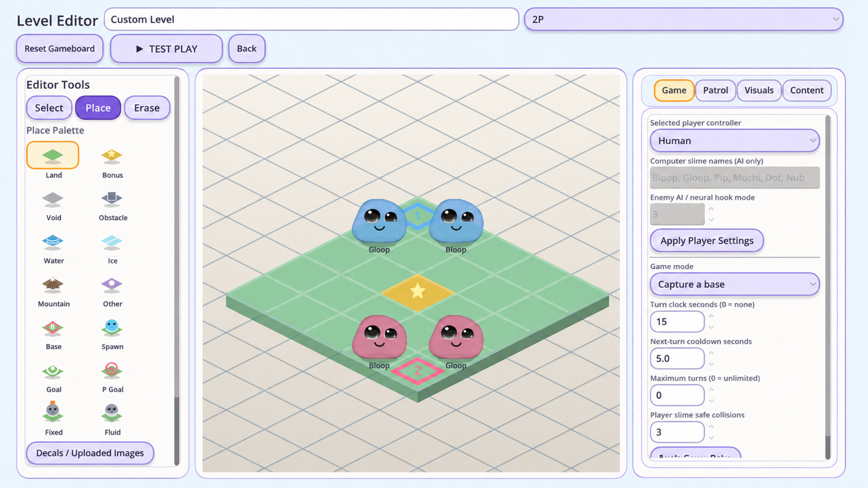Choose the Other purple tile
This screenshot has height=488, width=868.
coord(112,285)
